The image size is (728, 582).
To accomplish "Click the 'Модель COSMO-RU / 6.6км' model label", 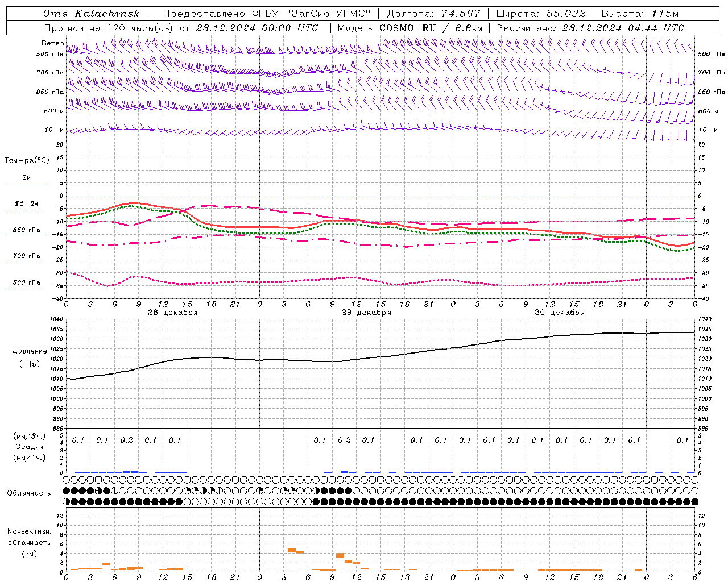I will (x=410, y=28).
